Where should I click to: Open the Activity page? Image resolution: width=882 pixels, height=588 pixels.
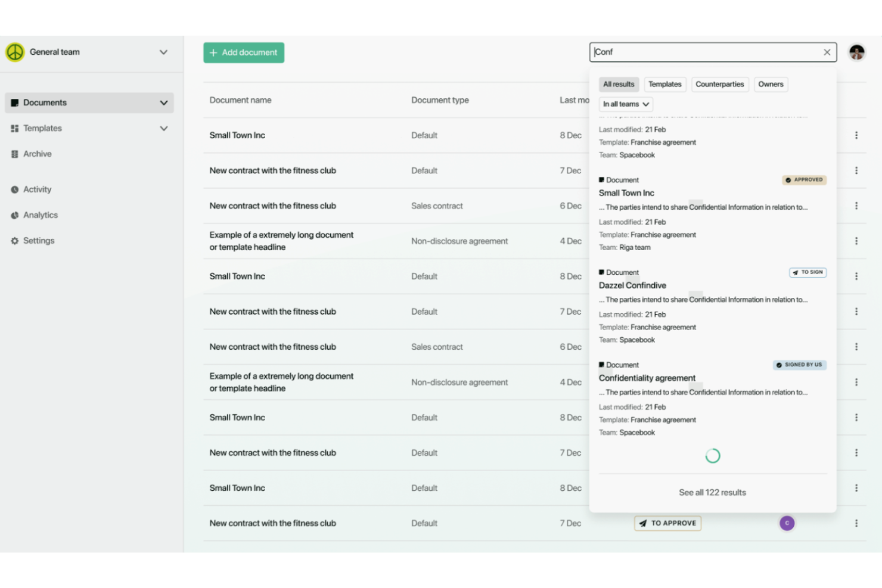[37, 189]
